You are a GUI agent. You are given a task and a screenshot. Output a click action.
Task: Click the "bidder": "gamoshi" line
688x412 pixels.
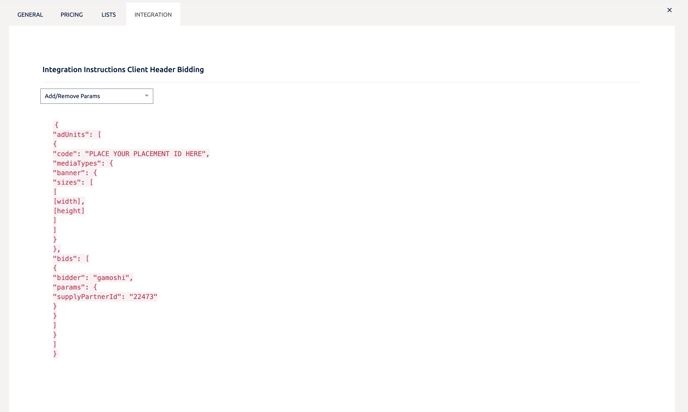[93, 278]
